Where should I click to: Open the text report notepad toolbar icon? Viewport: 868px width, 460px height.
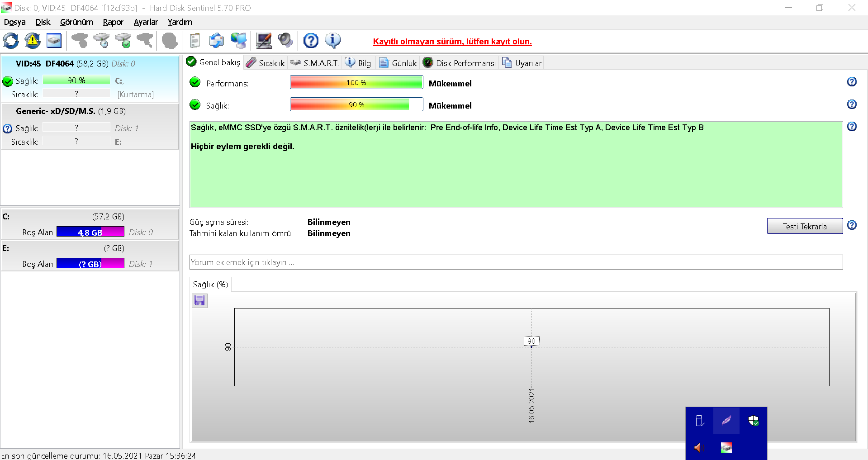click(195, 41)
